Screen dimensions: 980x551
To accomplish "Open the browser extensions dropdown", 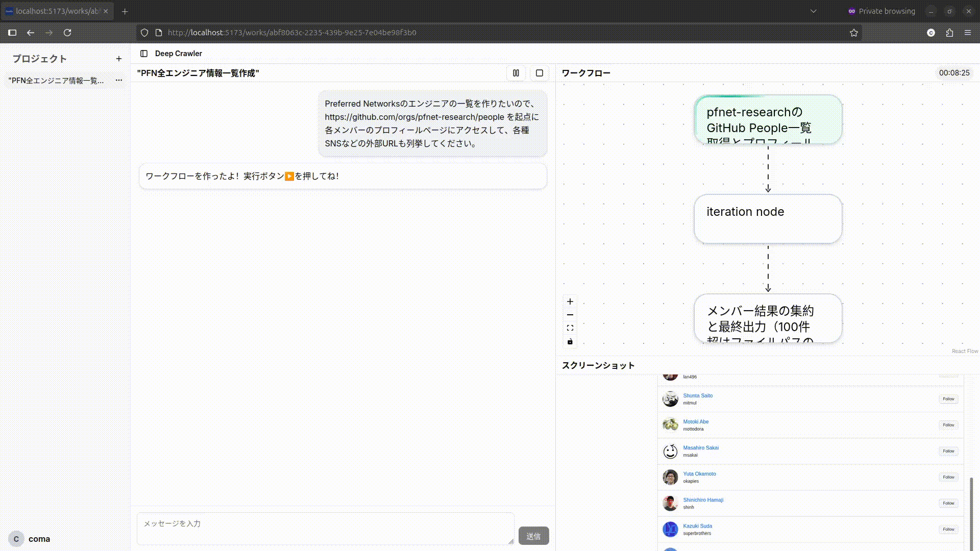I will click(949, 32).
